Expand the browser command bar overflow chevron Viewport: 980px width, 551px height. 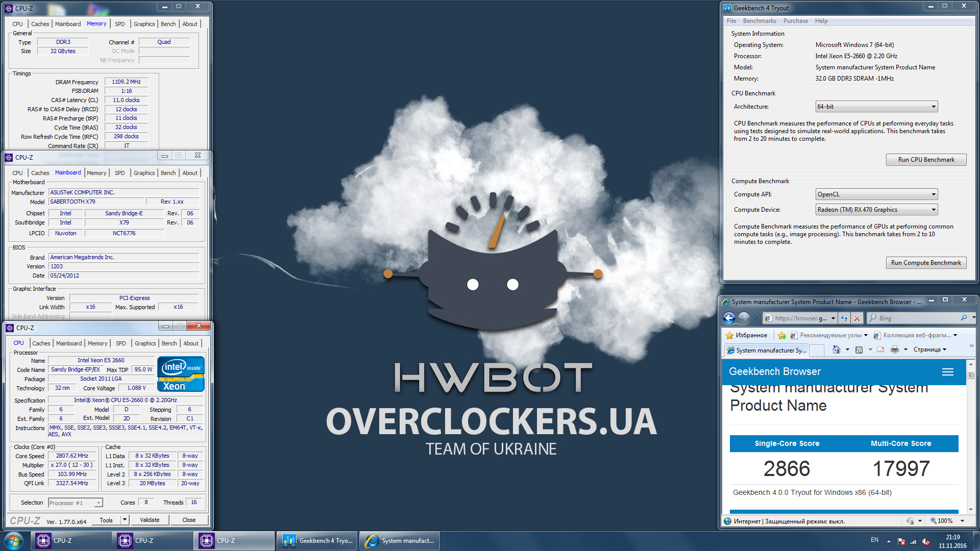(x=971, y=346)
